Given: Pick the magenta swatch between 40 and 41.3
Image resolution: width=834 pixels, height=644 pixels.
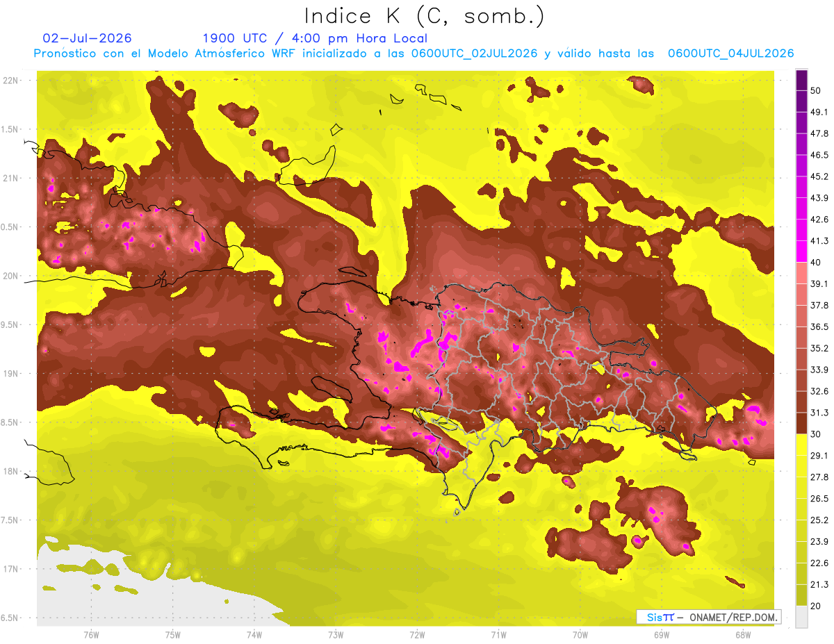Looking at the screenshot, I should click(801, 252).
